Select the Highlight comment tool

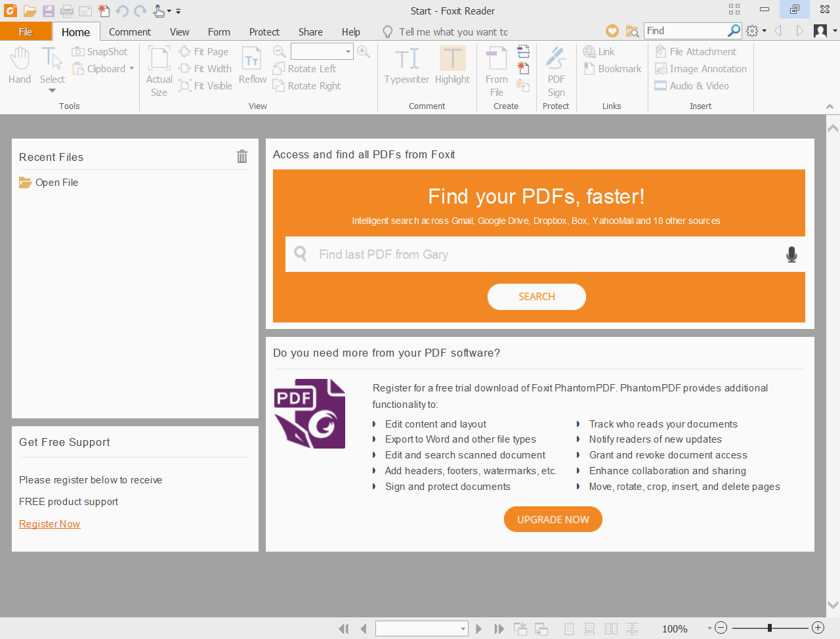(453, 66)
